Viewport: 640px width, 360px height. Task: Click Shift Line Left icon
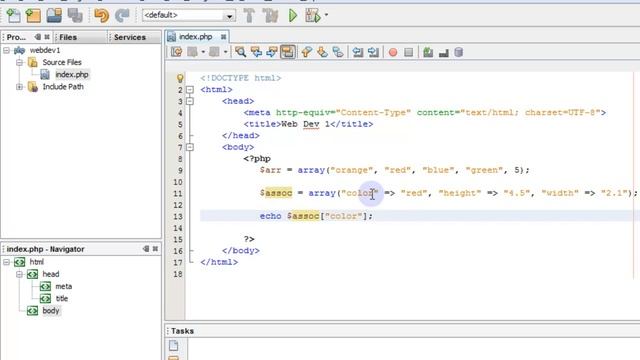(x=358, y=52)
